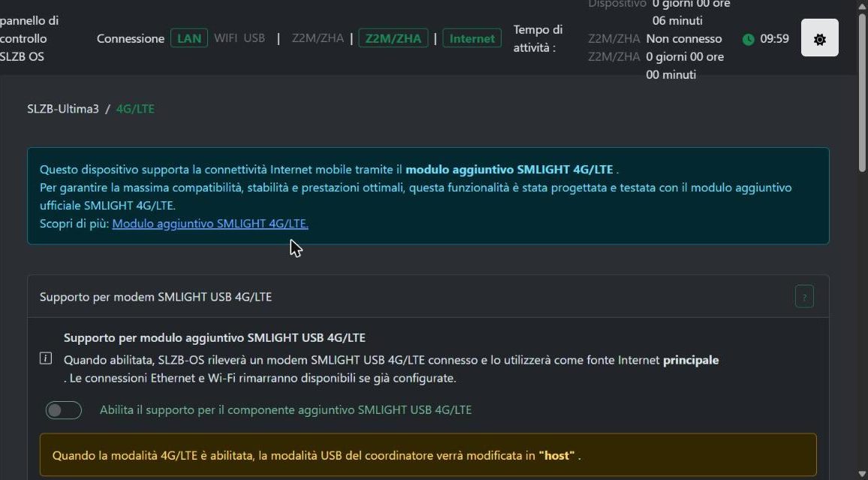Click the 'Non connesso' status text

point(683,39)
